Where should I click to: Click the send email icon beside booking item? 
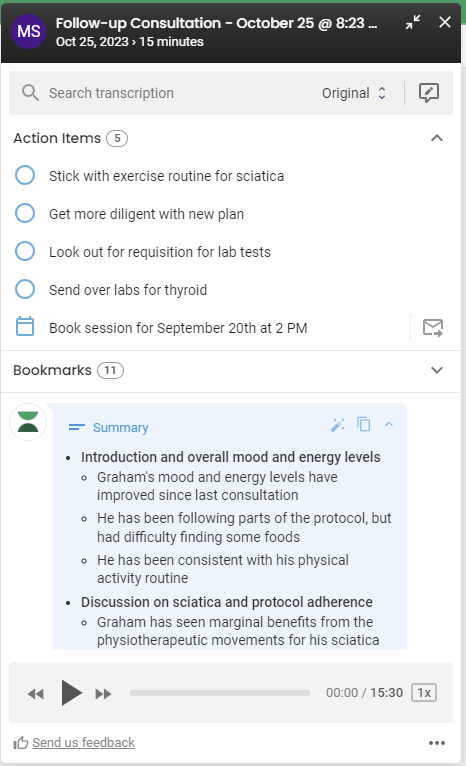[x=433, y=328]
